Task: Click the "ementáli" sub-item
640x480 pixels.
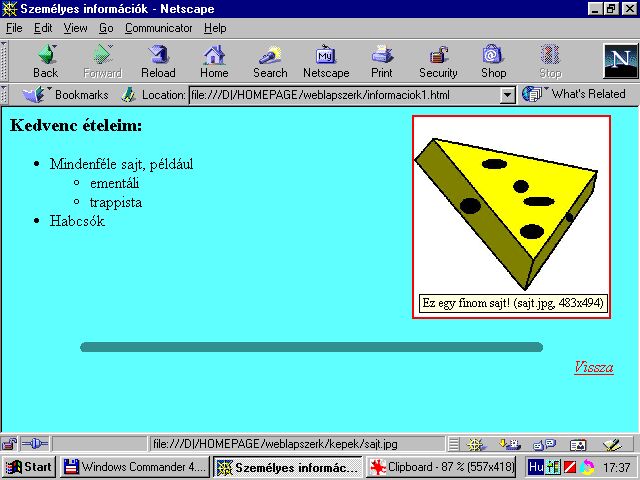Action: tap(114, 183)
